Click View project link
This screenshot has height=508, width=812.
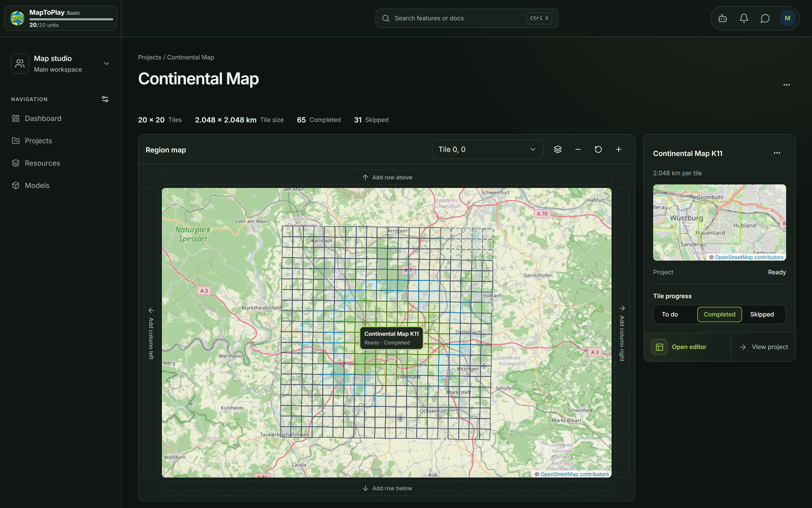pos(763,347)
